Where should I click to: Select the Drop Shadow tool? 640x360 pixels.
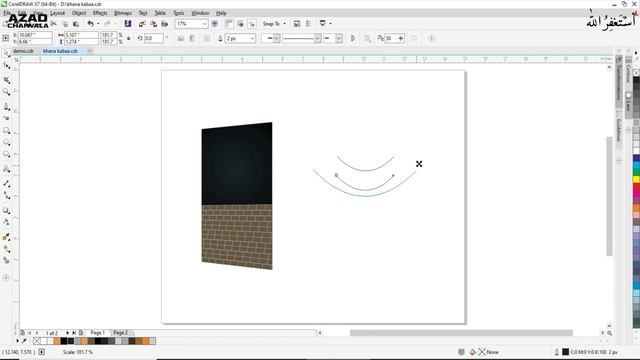click(6, 211)
